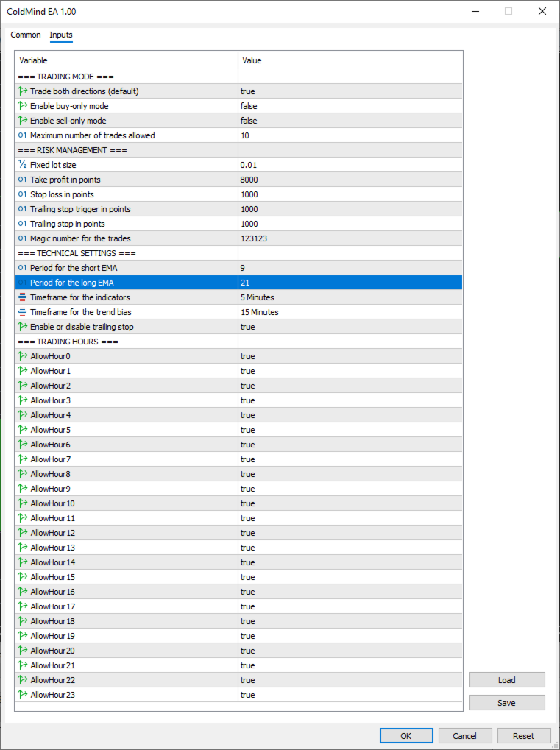Viewport: 560px width, 750px height.
Task: Click the integer icon for Maximum number of trades
Action: (x=23, y=135)
